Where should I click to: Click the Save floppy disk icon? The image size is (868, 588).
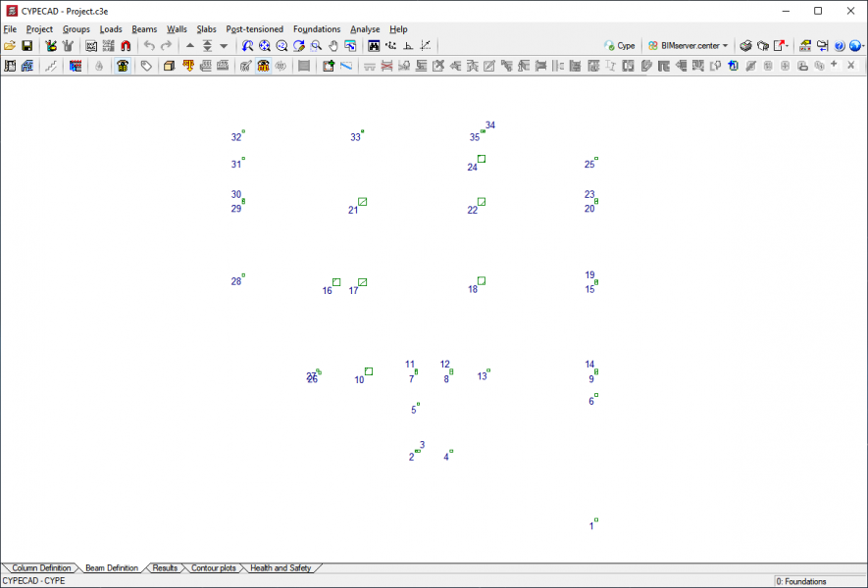(x=27, y=46)
